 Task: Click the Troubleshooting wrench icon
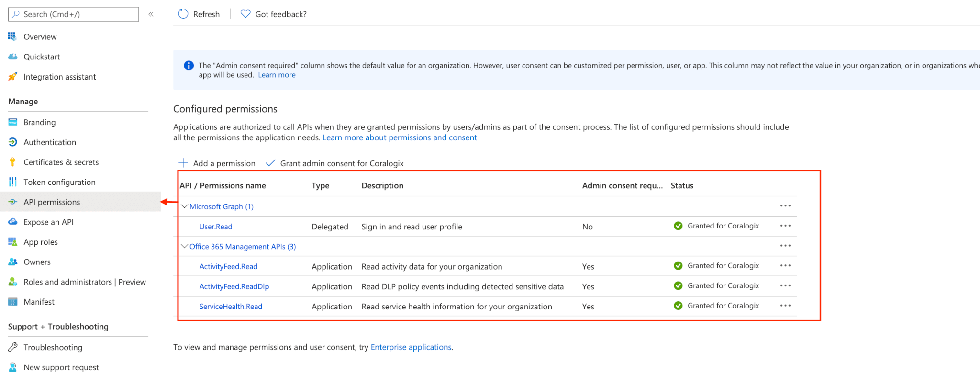click(12, 347)
